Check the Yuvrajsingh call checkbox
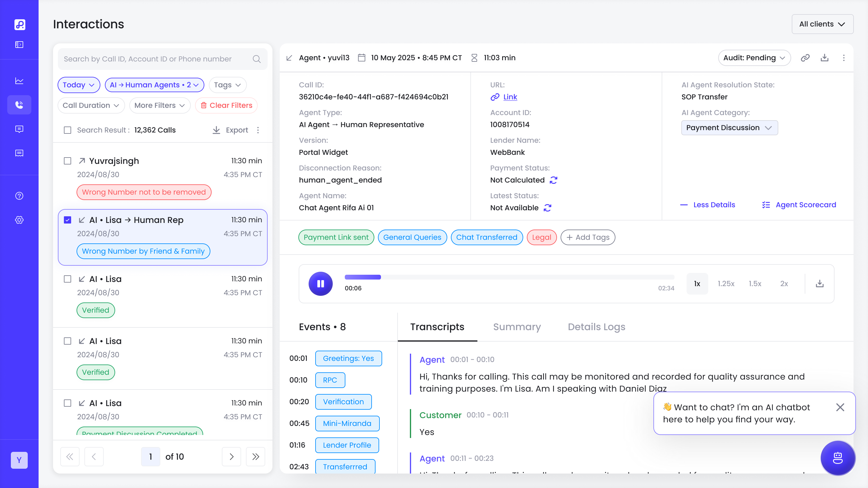The height and width of the screenshot is (488, 868). pyautogui.click(x=68, y=161)
